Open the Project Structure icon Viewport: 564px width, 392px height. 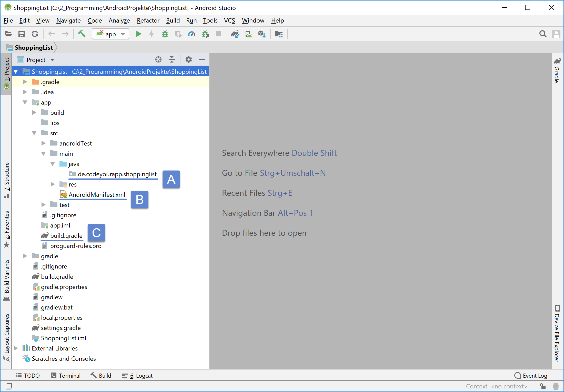coord(279,34)
